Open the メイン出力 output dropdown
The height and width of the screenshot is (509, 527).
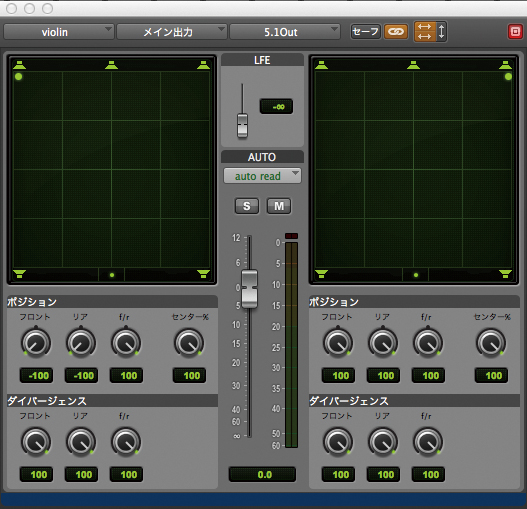(171, 32)
